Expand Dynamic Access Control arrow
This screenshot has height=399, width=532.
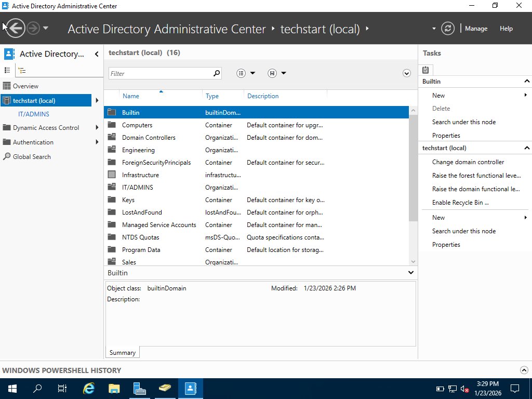point(97,128)
